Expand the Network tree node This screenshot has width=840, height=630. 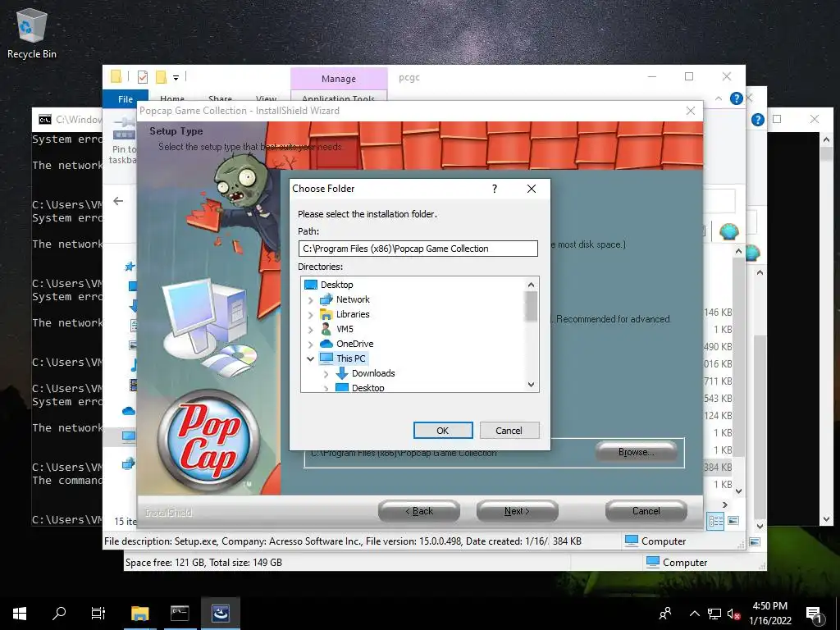point(311,300)
